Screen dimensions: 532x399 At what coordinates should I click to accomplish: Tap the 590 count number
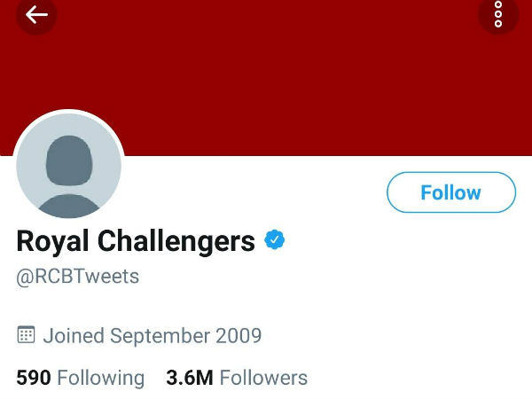pyautogui.click(x=34, y=378)
